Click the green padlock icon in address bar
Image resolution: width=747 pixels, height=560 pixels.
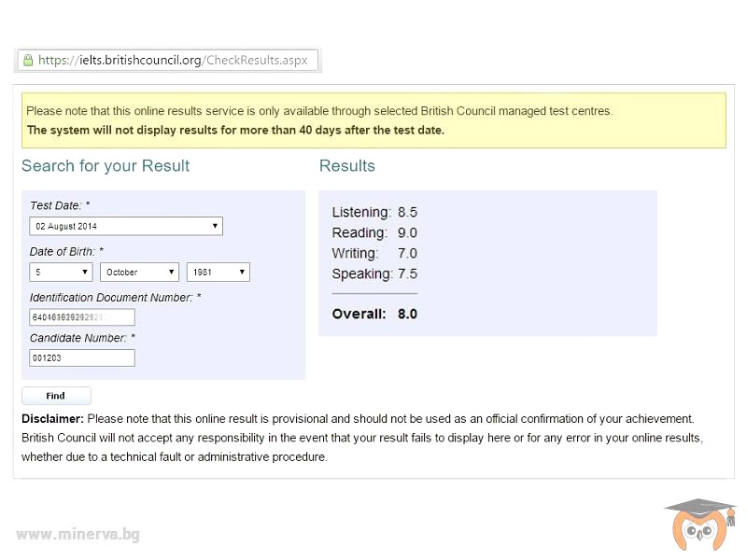pos(28,60)
